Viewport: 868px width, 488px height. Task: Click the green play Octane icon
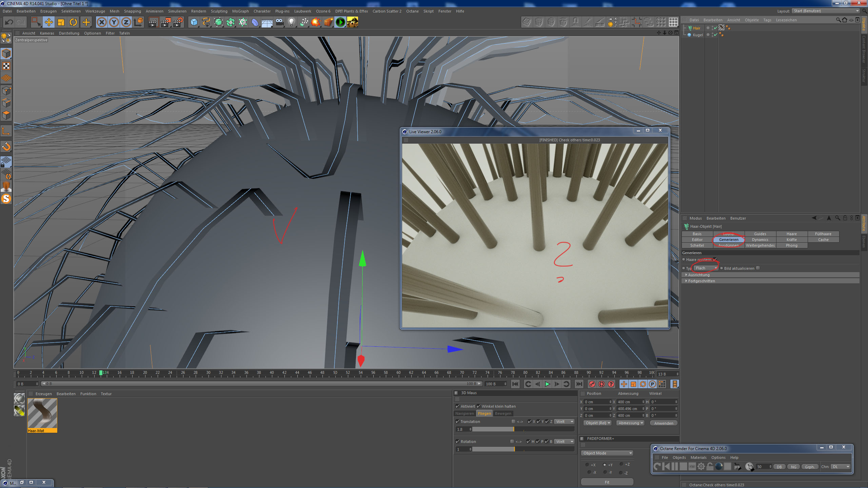(x=340, y=22)
